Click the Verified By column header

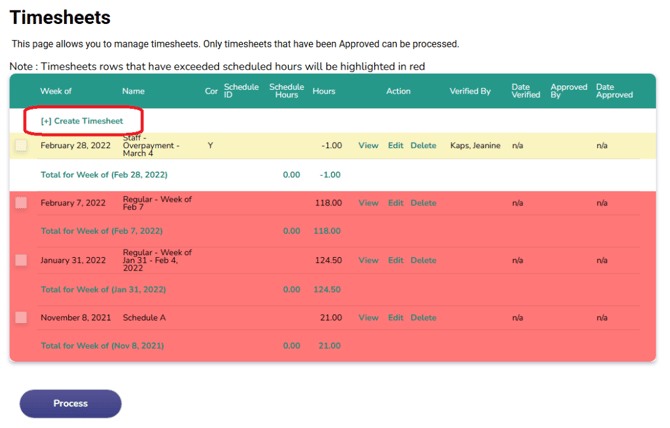(x=470, y=91)
